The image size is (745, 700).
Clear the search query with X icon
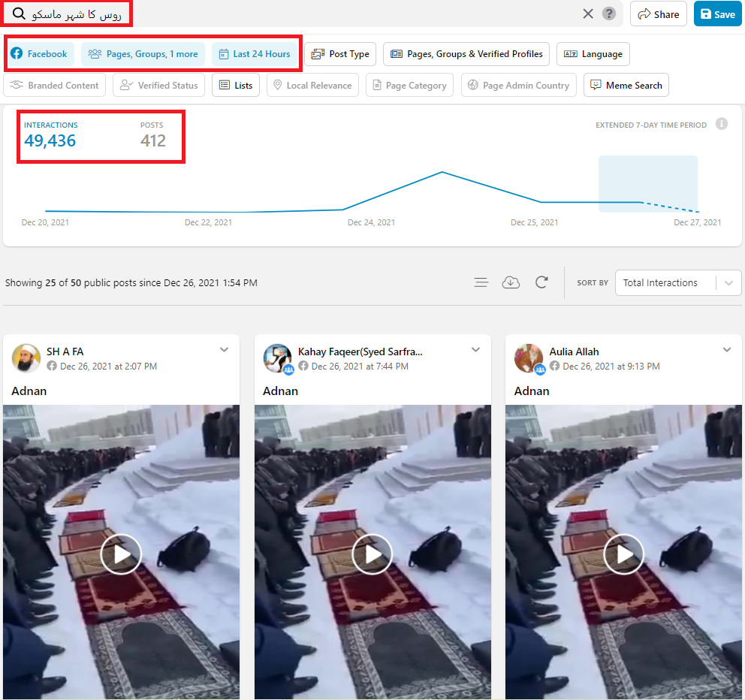588,14
